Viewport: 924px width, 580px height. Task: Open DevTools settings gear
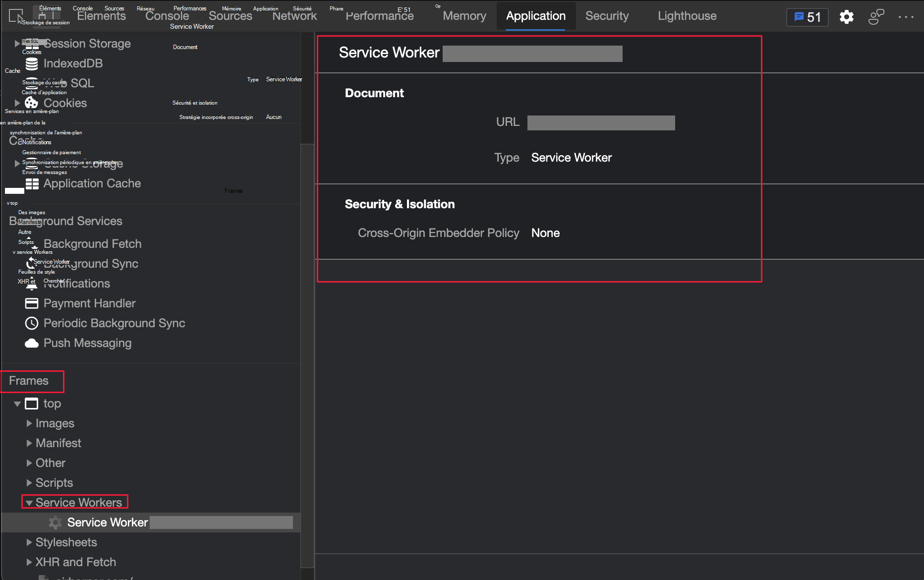[x=847, y=17]
